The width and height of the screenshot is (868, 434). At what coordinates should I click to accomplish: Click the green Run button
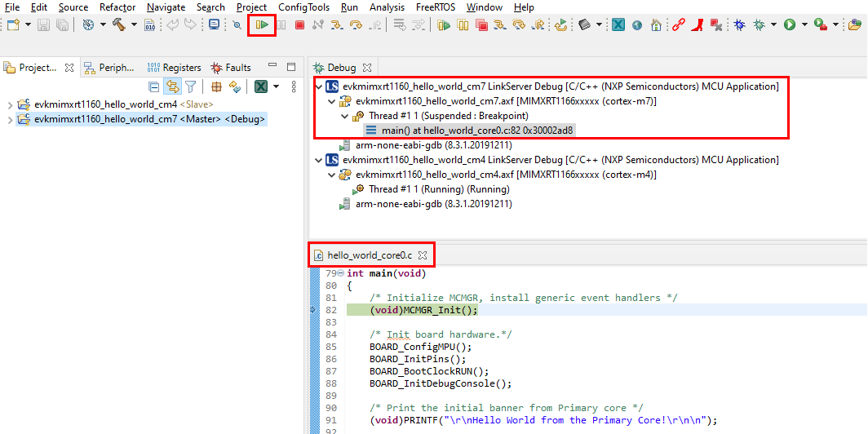point(789,25)
